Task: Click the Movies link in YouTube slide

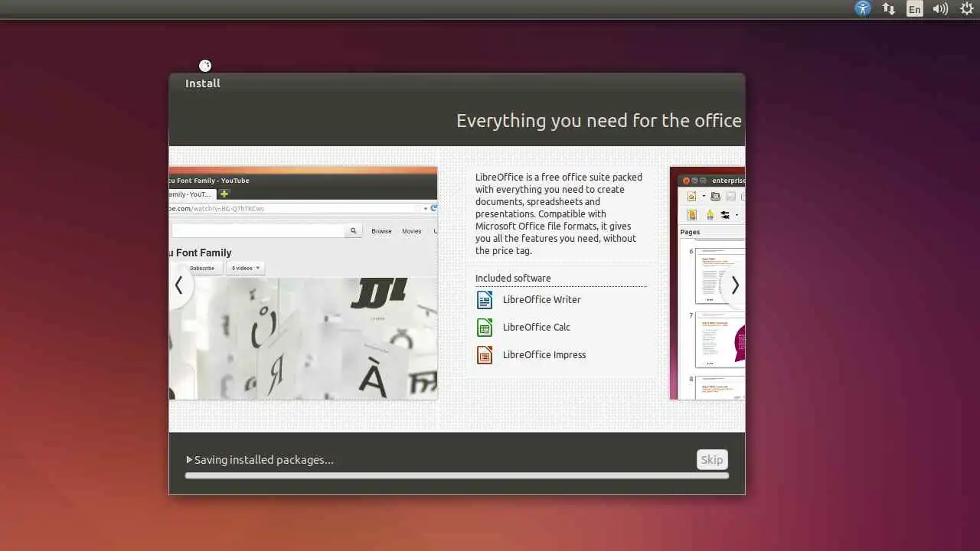Action: (x=412, y=231)
